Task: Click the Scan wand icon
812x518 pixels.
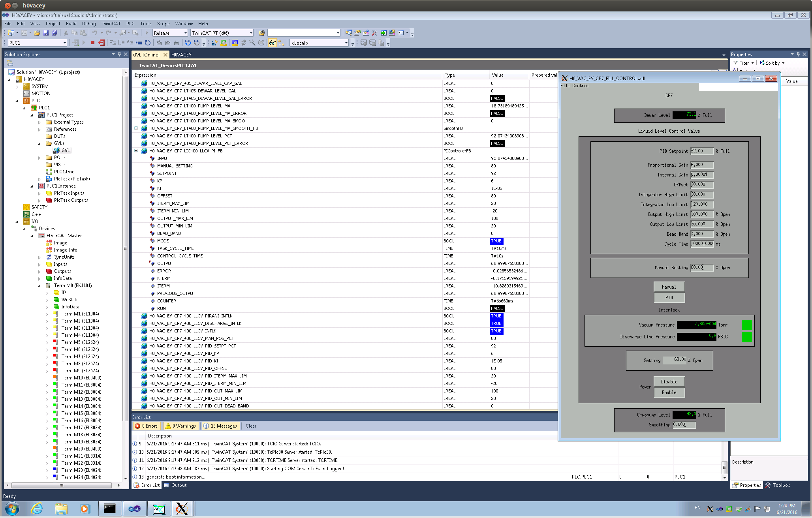Action: [252, 43]
